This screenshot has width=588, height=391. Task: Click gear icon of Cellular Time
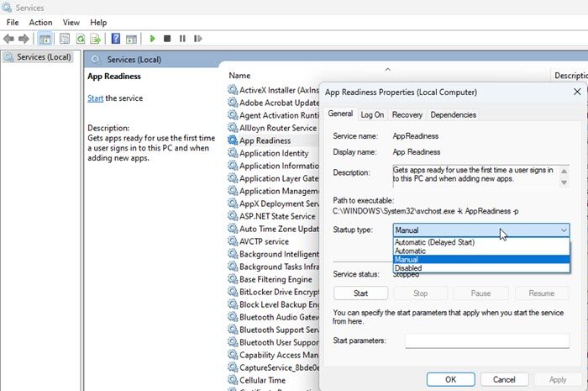coord(233,380)
